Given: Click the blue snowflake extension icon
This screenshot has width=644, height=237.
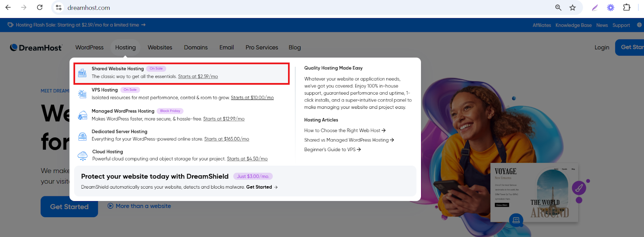Looking at the screenshot, I should (611, 7).
